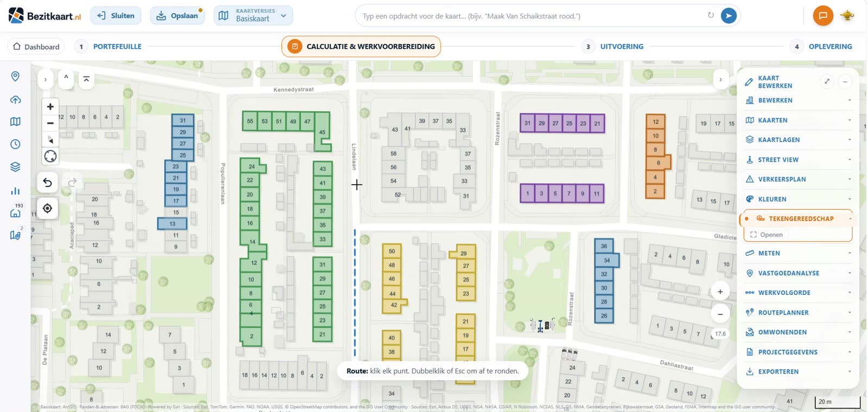The width and height of the screenshot is (868, 412).
Task: Click the Opslaan button
Action: point(177,16)
